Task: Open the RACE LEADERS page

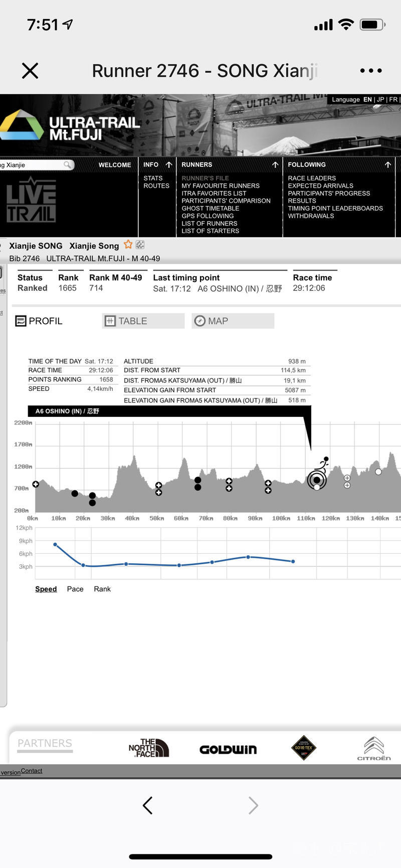Action: tap(312, 178)
